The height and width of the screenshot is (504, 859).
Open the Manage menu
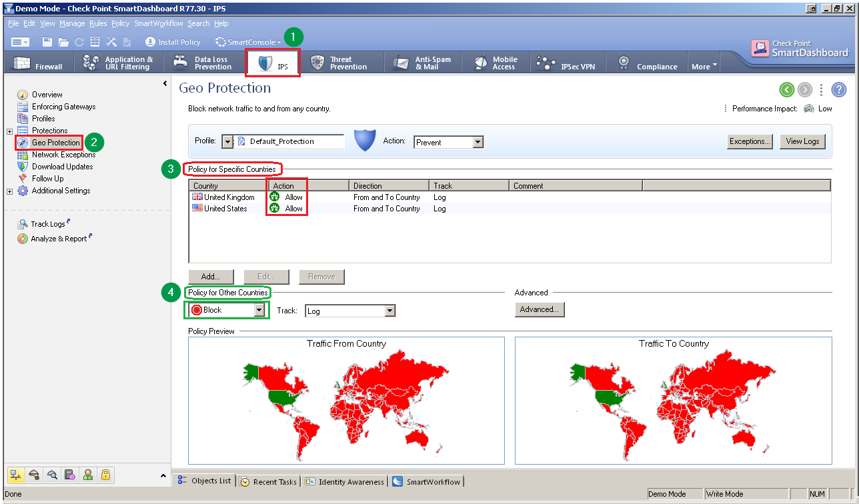point(72,23)
